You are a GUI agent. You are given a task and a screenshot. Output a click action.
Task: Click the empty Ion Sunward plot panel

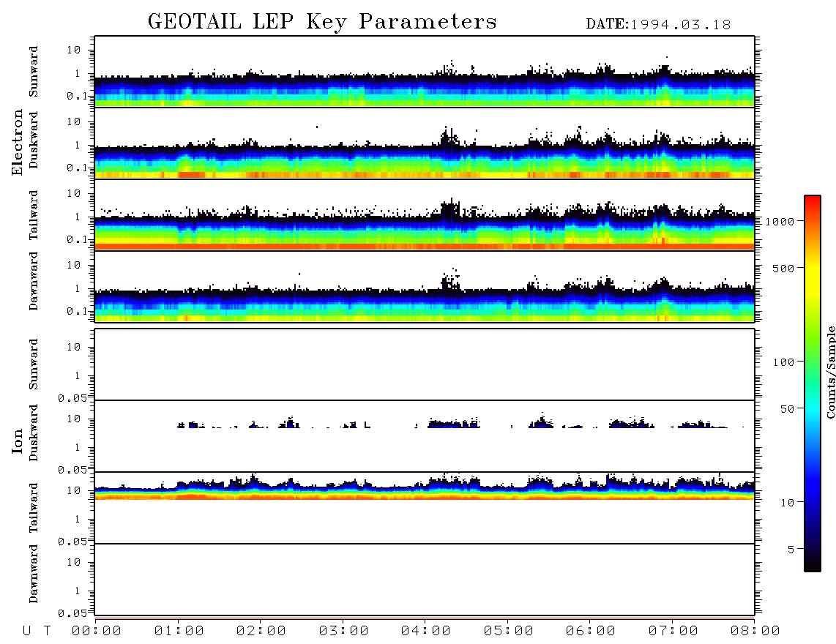425,364
